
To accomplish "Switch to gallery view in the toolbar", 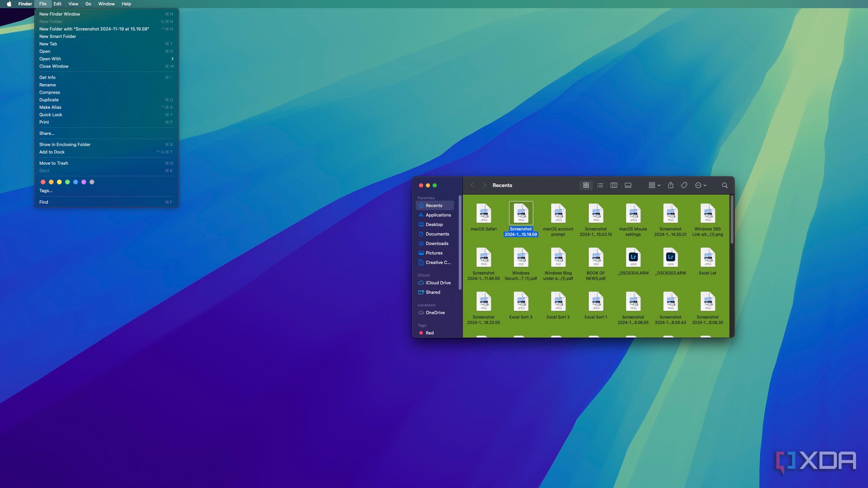I will 628,185.
